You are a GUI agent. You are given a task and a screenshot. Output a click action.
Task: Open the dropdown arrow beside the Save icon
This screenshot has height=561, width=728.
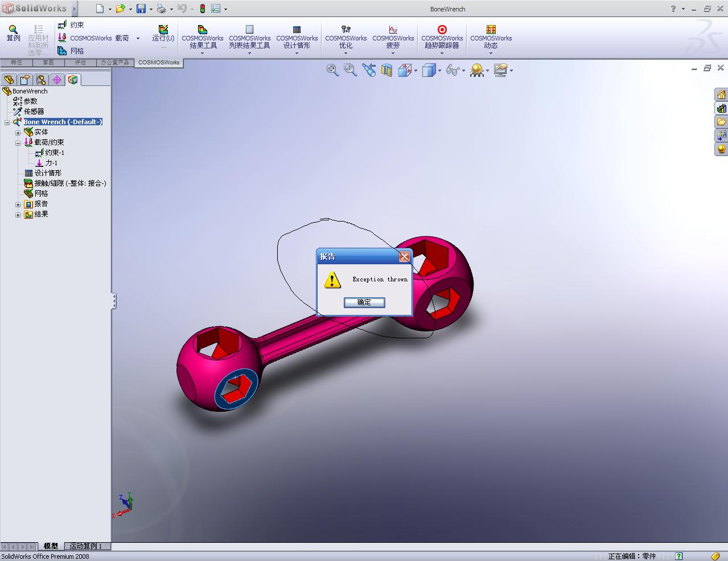coord(151,9)
